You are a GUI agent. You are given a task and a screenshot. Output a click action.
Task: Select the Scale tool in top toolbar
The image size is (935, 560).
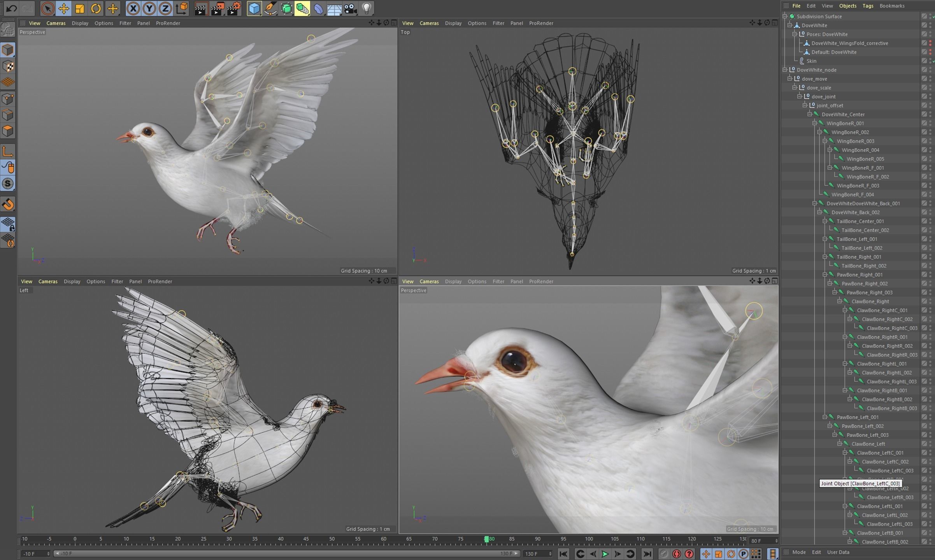(x=80, y=9)
